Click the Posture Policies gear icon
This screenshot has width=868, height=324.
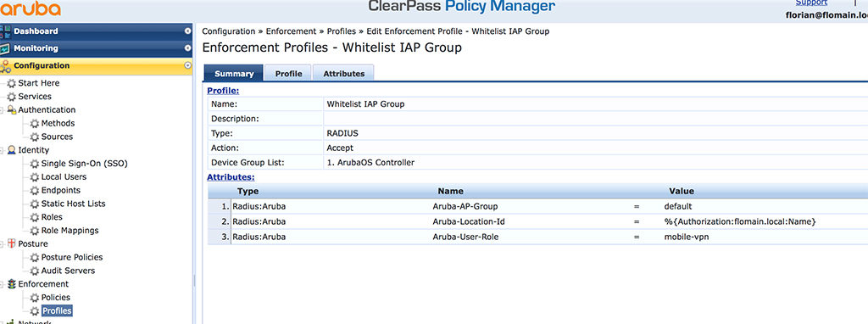point(35,258)
